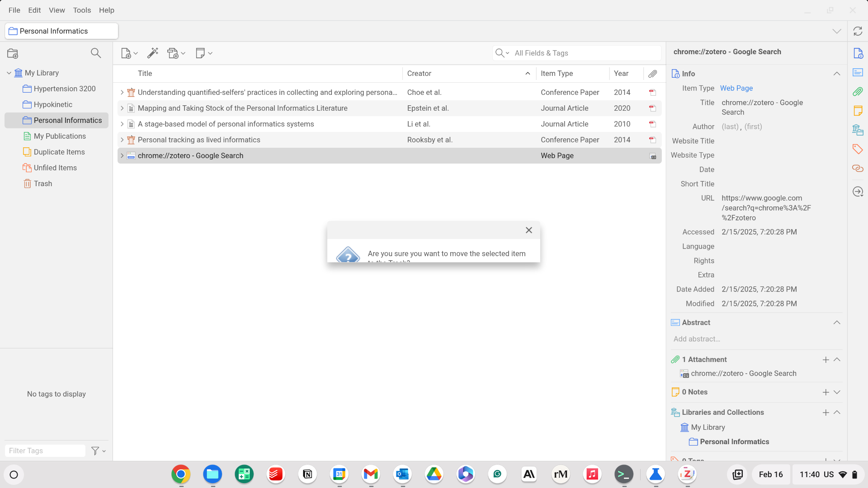Open the Edit menu

[x=34, y=10]
